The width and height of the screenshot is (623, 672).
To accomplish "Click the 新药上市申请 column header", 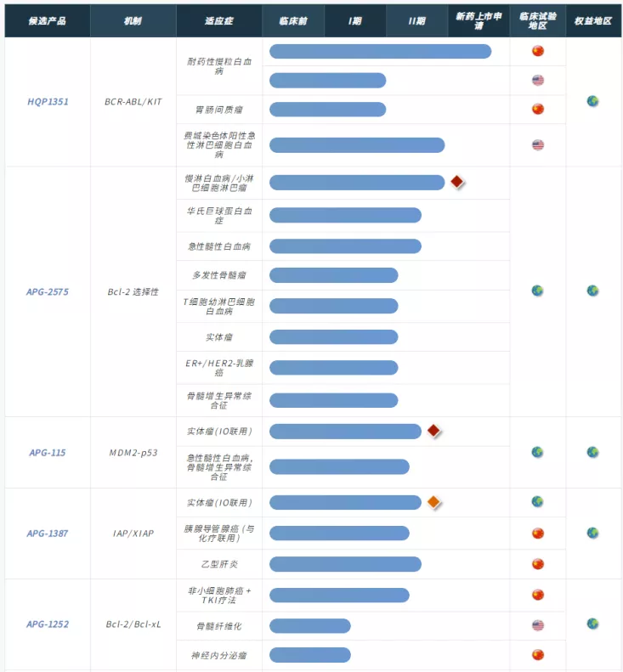I will coord(479,21).
